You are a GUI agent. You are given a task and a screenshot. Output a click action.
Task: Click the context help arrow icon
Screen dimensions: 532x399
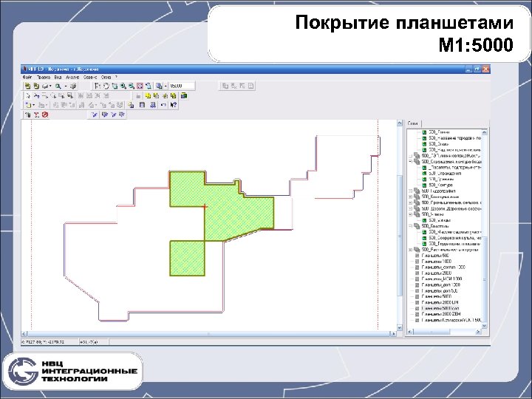point(174,105)
